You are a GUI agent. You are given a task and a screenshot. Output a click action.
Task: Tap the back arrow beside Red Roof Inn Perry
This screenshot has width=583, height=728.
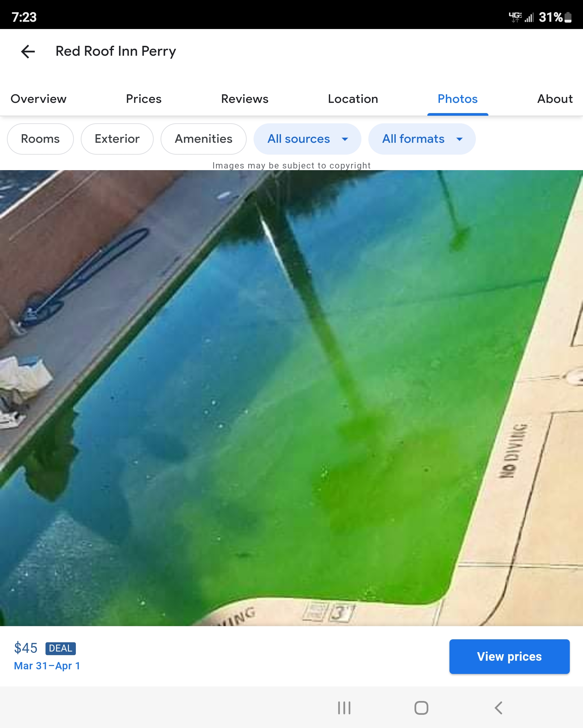(x=28, y=51)
